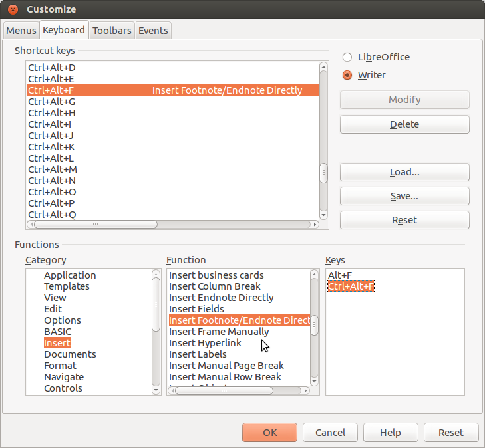
Task: Choose the Insert category
Action: tap(57, 343)
